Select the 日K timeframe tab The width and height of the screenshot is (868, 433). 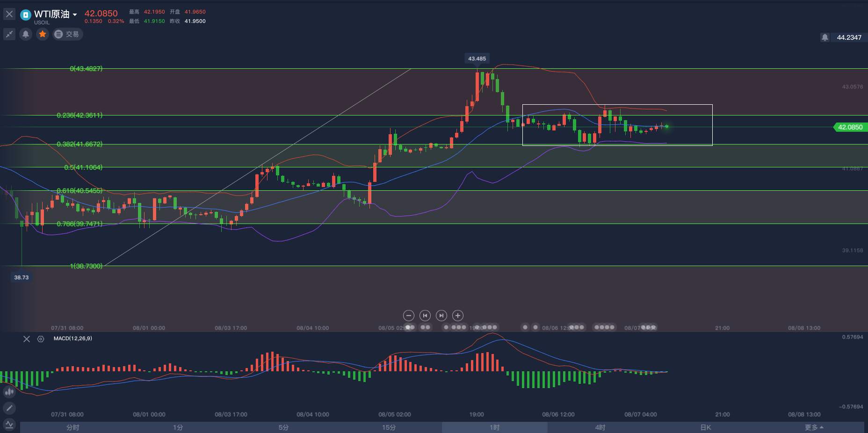pos(706,427)
